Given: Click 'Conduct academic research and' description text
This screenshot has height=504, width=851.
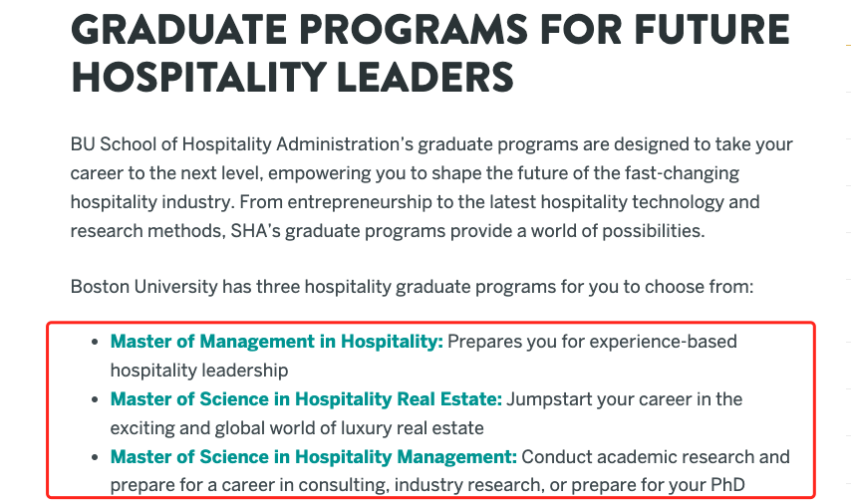Looking at the screenshot, I should (656, 457).
